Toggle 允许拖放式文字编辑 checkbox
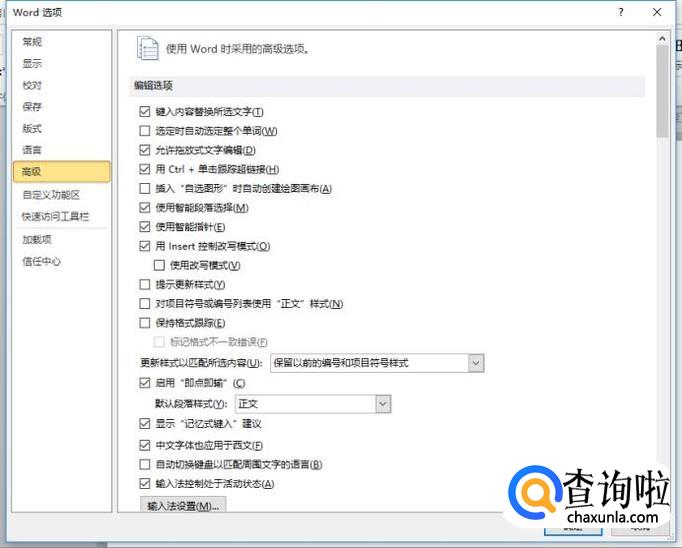Image resolution: width=682 pixels, height=548 pixels. pyautogui.click(x=145, y=150)
